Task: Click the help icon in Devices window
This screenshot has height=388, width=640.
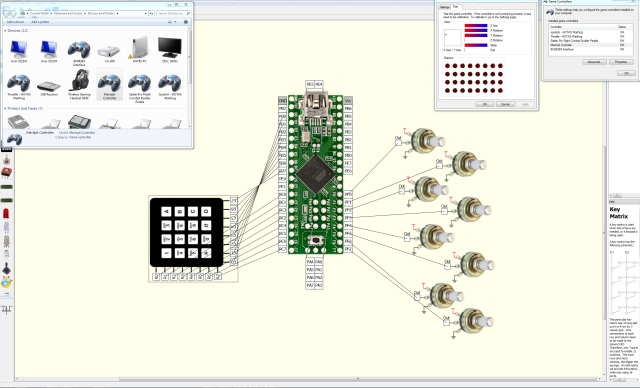Action: click(186, 22)
